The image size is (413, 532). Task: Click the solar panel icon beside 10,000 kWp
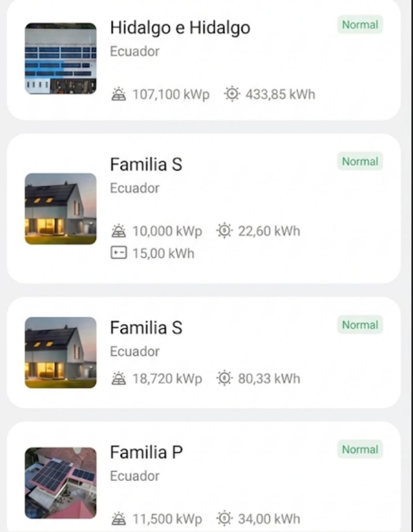(x=117, y=231)
